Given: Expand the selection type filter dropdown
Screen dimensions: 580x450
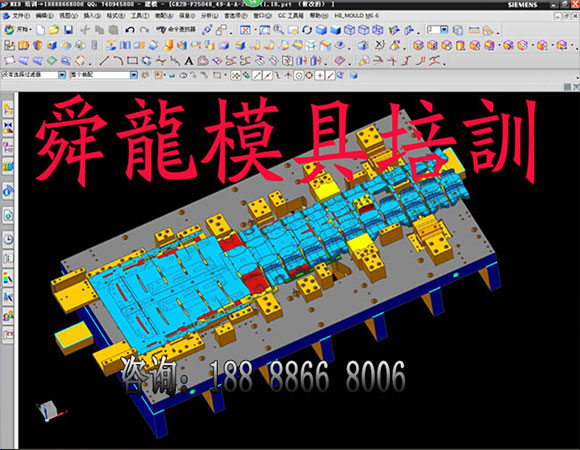Looking at the screenshot, I should (x=62, y=75).
